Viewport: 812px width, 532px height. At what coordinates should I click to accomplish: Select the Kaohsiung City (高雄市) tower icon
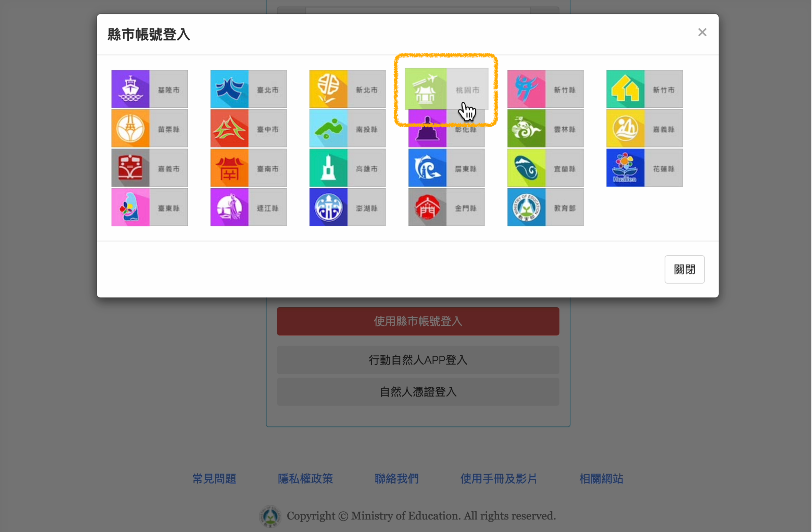(328, 168)
